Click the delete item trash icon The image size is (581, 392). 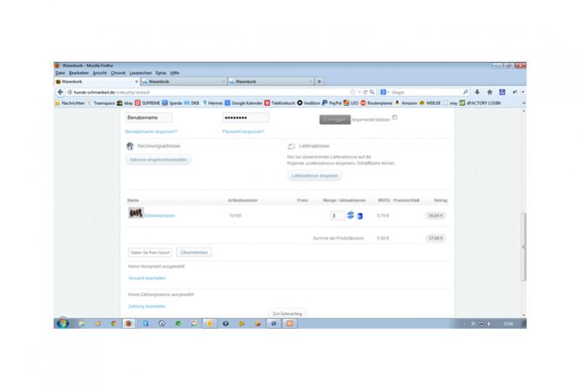[x=359, y=216]
